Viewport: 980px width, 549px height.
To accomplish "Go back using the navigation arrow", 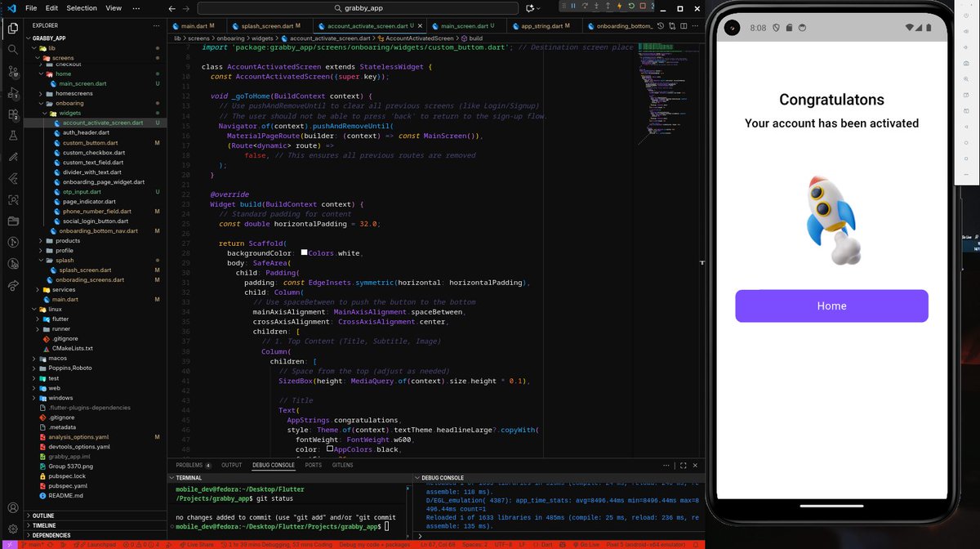I will click(171, 8).
